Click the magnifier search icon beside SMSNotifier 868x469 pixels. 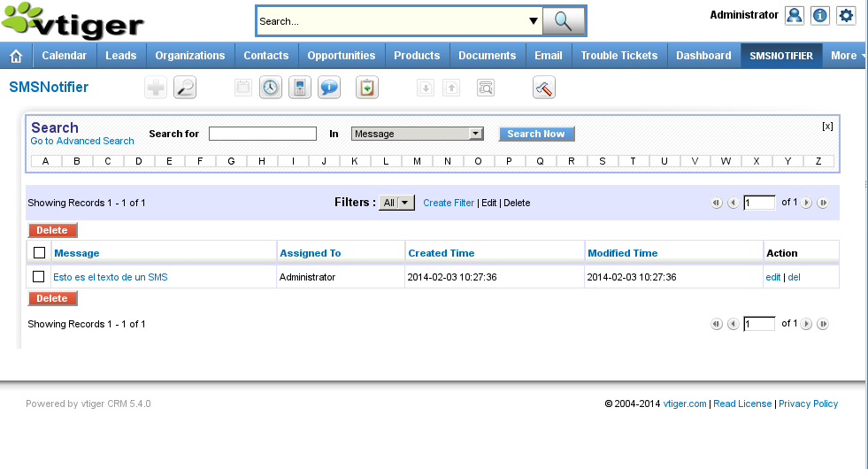185,88
